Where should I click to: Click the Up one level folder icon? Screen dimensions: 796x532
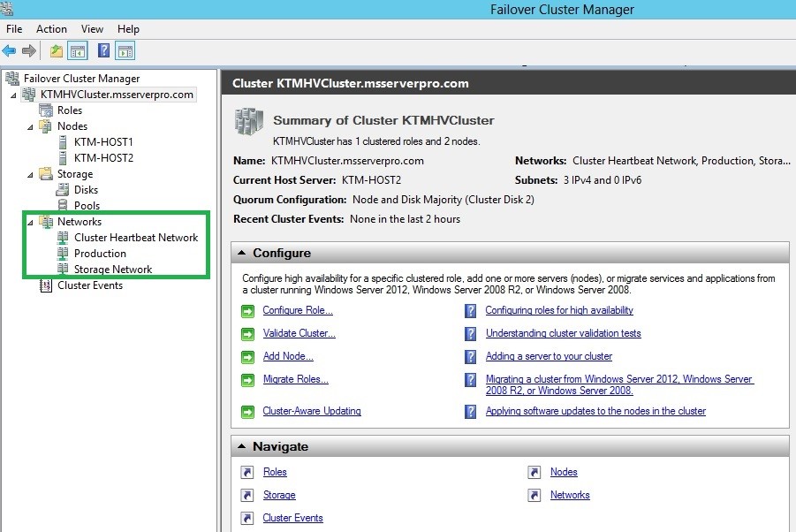tap(56, 50)
